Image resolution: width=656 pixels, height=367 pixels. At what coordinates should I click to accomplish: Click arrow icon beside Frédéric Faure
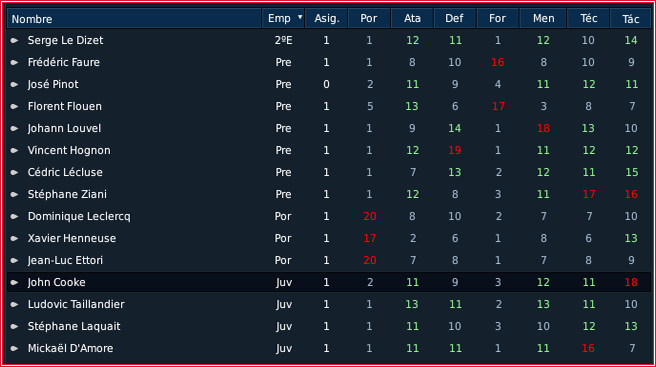point(15,62)
